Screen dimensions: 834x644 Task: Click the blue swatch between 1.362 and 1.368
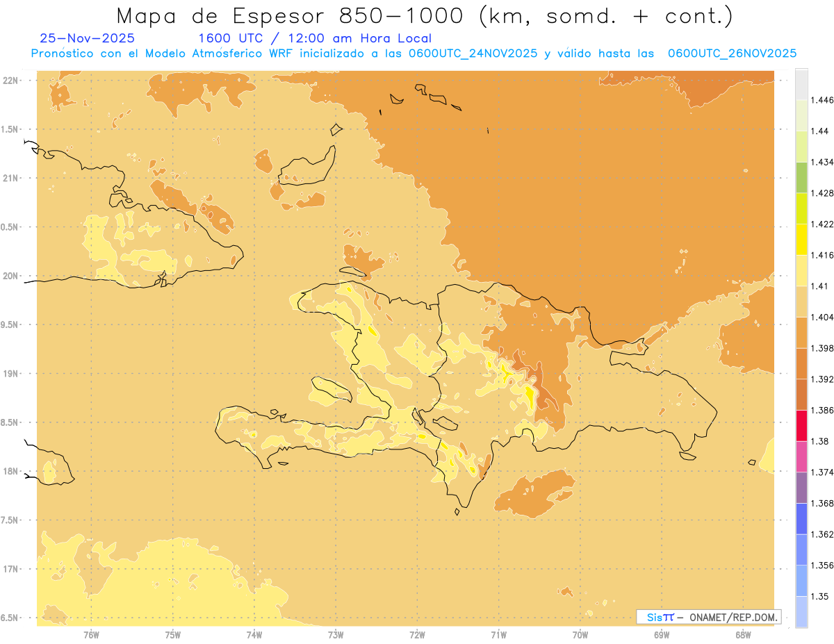(x=801, y=519)
